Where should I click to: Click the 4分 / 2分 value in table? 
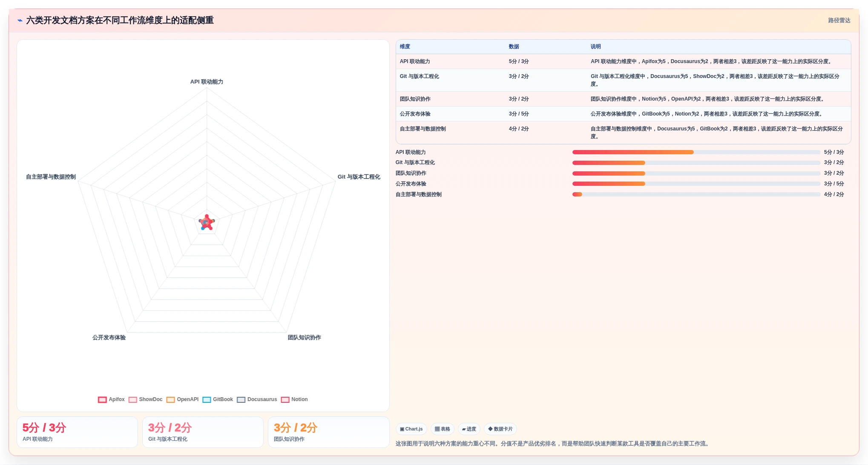pos(519,129)
